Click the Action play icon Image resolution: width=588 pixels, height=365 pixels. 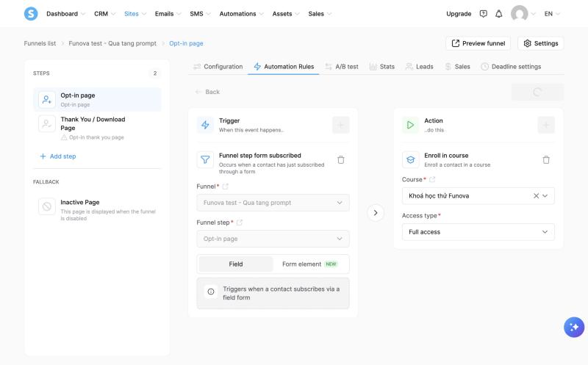pyautogui.click(x=410, y=125)
